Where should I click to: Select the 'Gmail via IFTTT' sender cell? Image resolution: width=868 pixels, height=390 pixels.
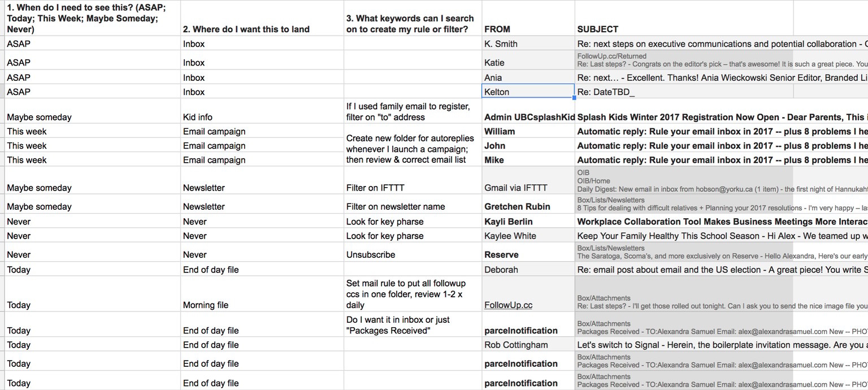point(528,180)
